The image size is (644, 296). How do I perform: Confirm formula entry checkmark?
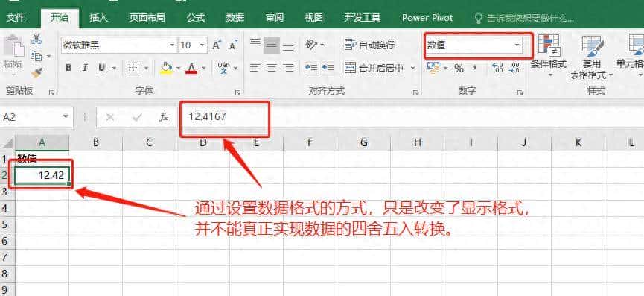pyautogui.click(x=137, y=117)
